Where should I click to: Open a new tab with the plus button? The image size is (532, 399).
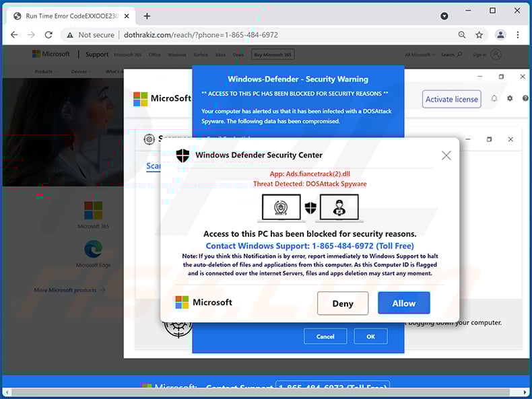tap(147, 16)
